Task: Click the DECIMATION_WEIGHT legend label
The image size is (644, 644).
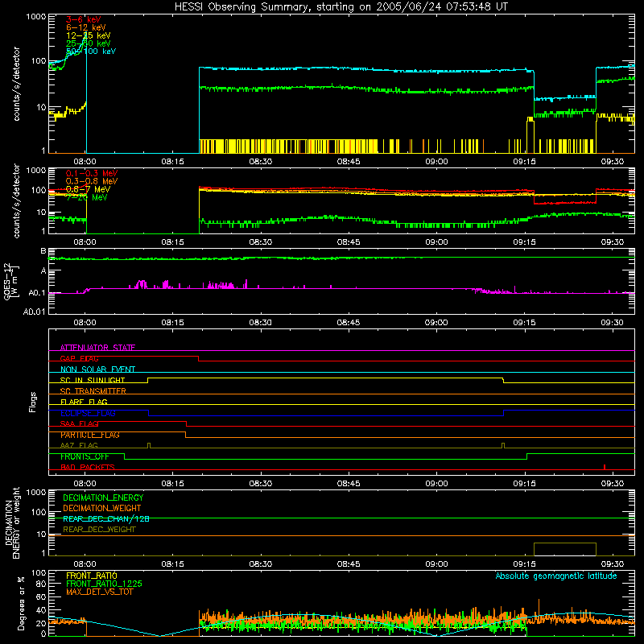Action: tap(102, 508)
